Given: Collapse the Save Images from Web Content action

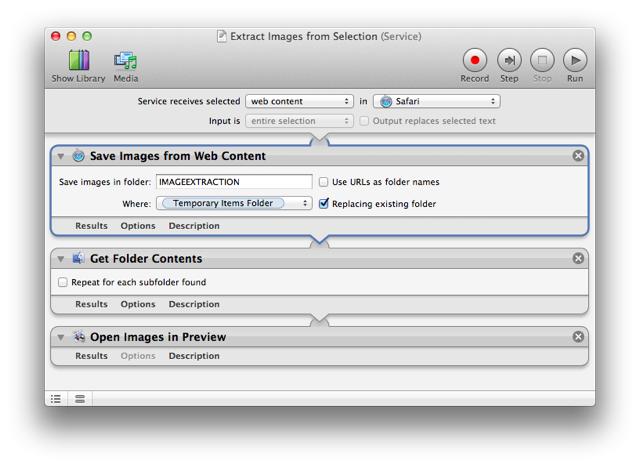Looking at the screenshot, I should click(x=61, y=156).
